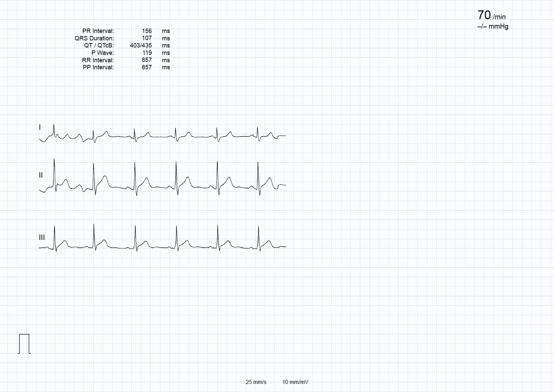Click the PP Interval label
Screen dimensions: 554x392
(98, 67)
